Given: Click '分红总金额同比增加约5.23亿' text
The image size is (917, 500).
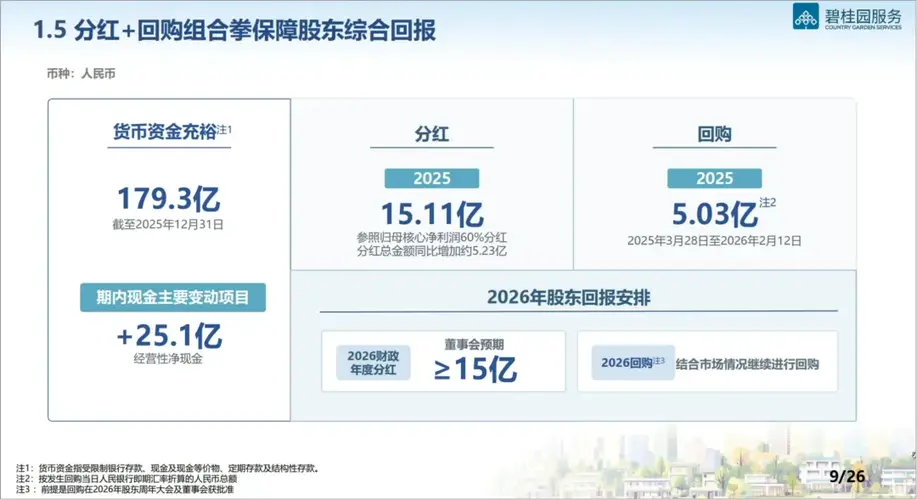Looking at the screenshot, I should [432, 251].
